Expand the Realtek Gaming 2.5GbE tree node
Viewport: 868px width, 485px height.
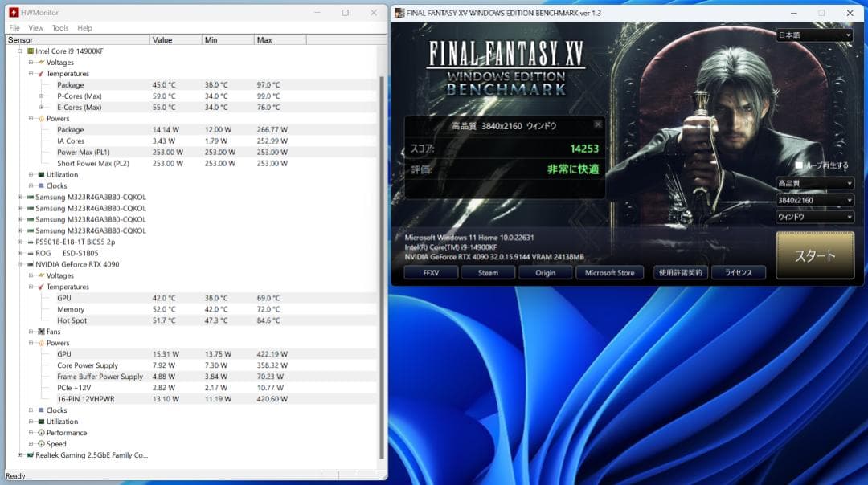(19, 455)
